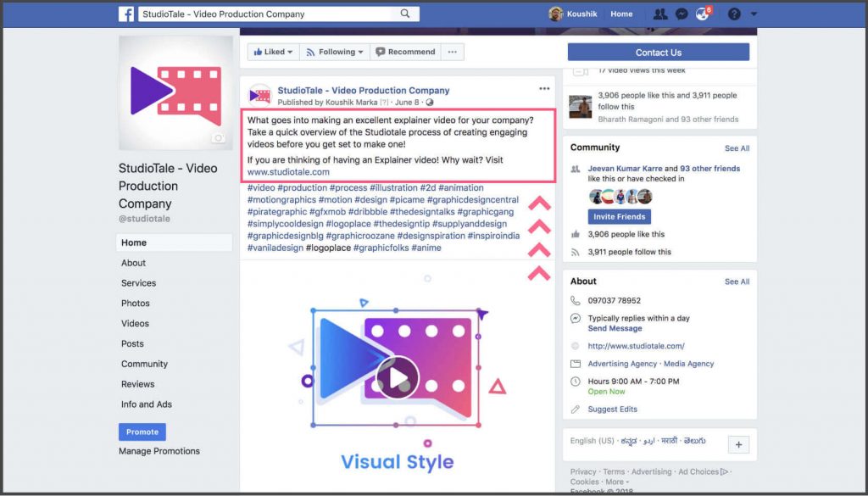The height and width of the screenshot is (496, 868).
Task: Click Advertising Agency category link
Action: [x=622, y=364]
